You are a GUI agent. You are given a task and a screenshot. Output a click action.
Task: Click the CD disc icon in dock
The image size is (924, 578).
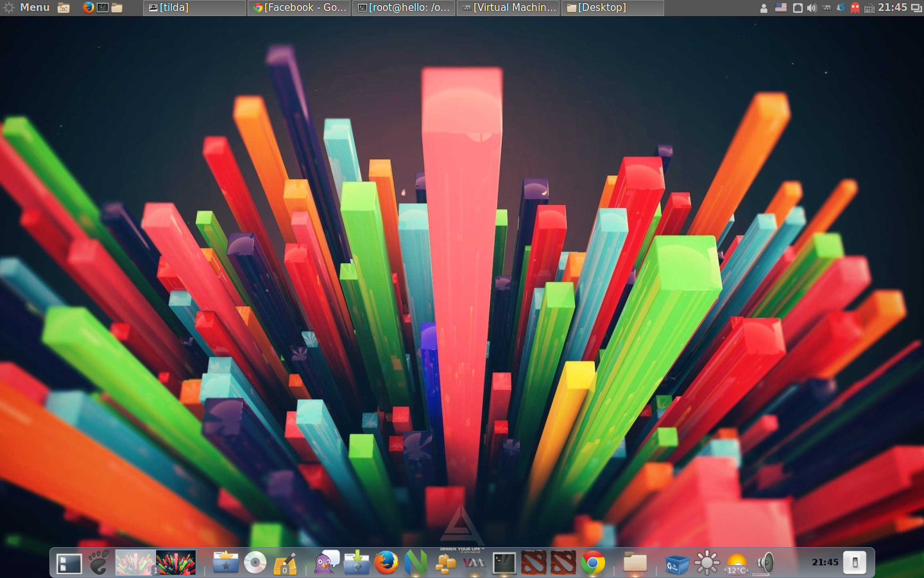[255, 563]
